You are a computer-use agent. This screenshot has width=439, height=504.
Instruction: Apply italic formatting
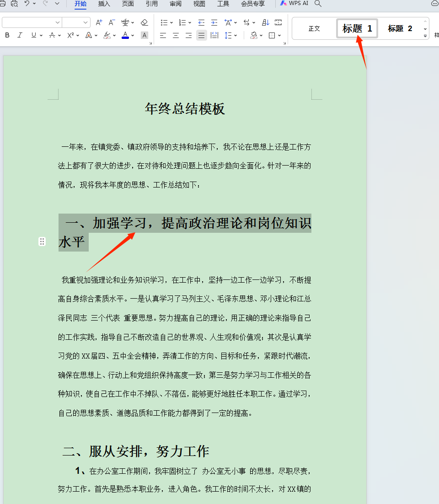point(20,35)
